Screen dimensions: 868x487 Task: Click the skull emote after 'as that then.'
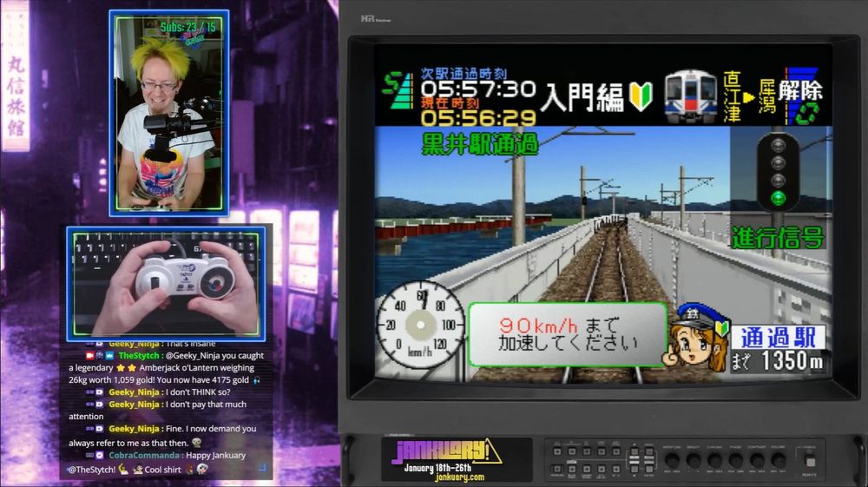196,443
